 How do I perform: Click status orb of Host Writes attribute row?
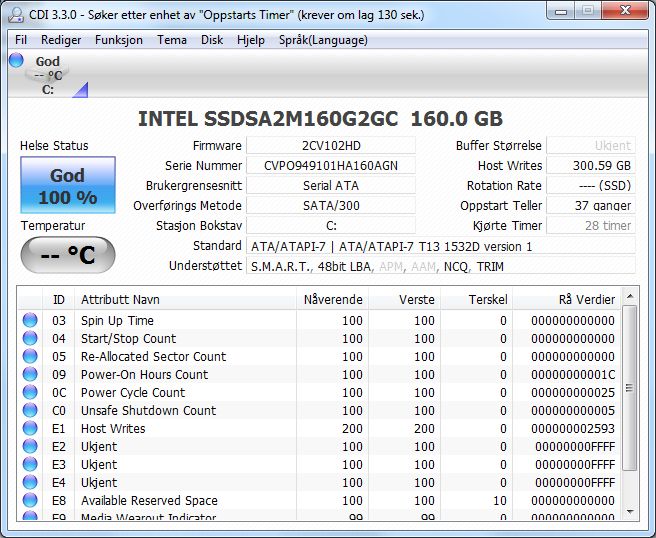30,428
